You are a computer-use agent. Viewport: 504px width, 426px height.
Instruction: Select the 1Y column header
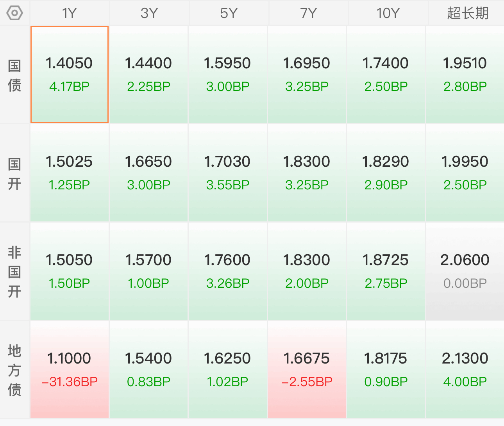[x=70, y=13]
